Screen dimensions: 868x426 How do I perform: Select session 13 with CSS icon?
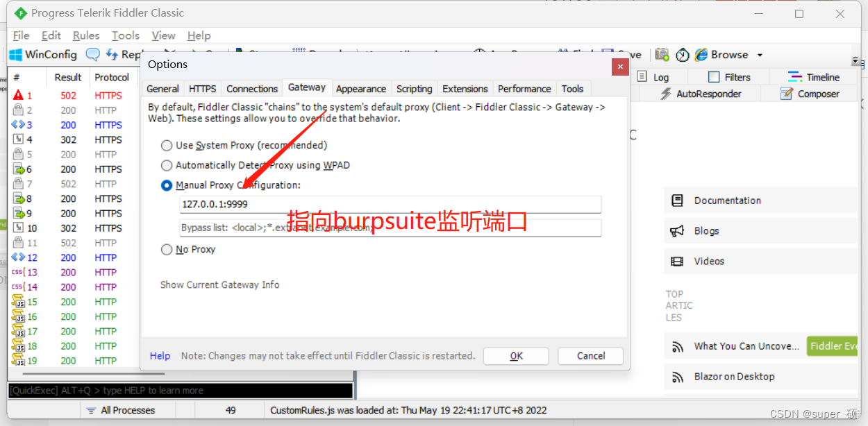(74, 273)
